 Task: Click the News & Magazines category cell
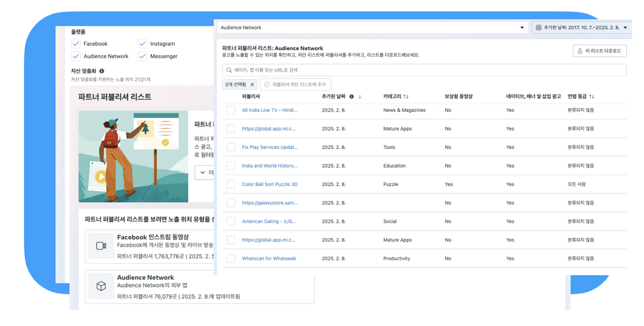(404, 111)
